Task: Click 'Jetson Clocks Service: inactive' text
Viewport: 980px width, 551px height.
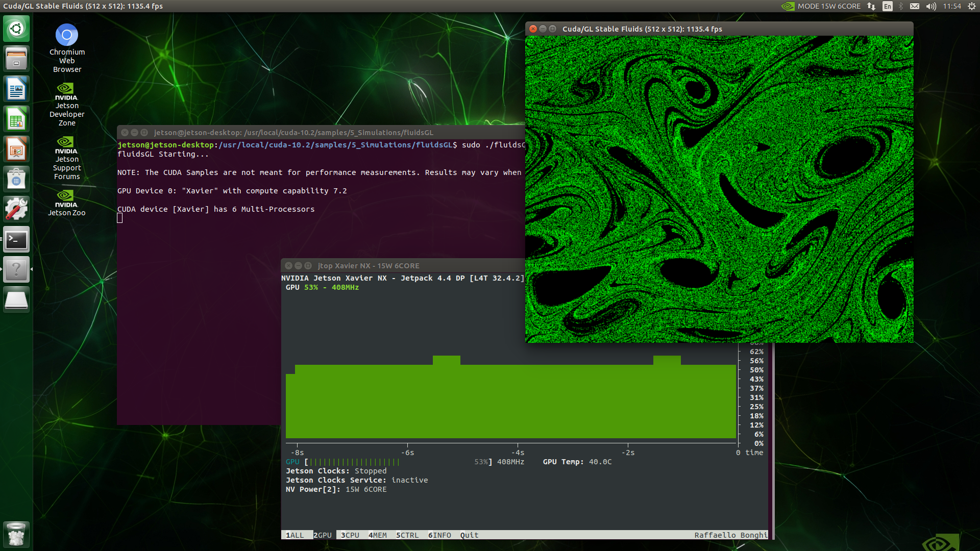Action: [357, 480]
